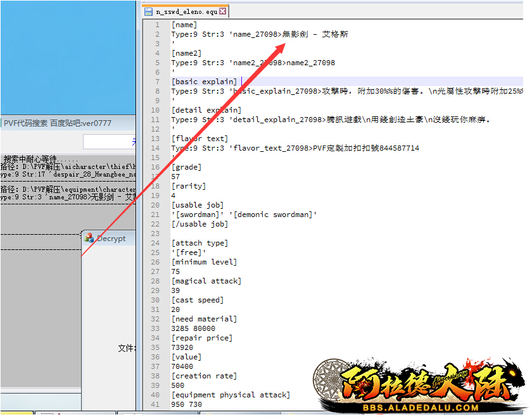Screen dimensions: 532x417
Task: Click the [equipment physical attack] line
Action: (230, 395)
